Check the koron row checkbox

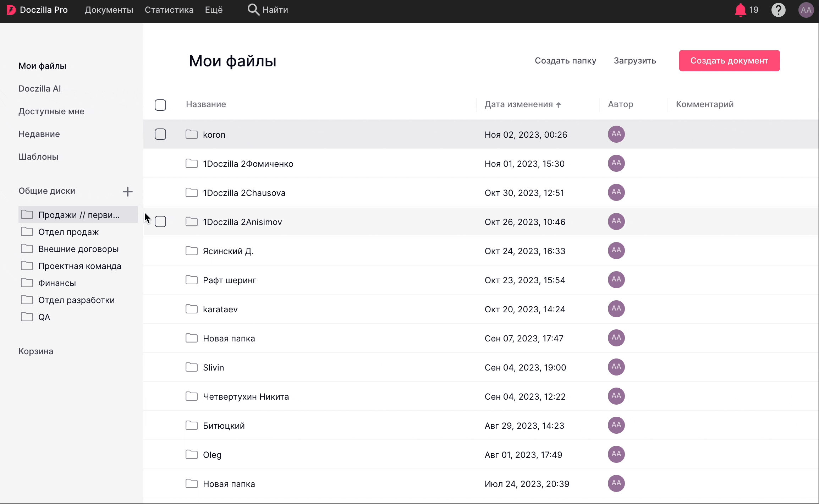[x=160, y=134]
